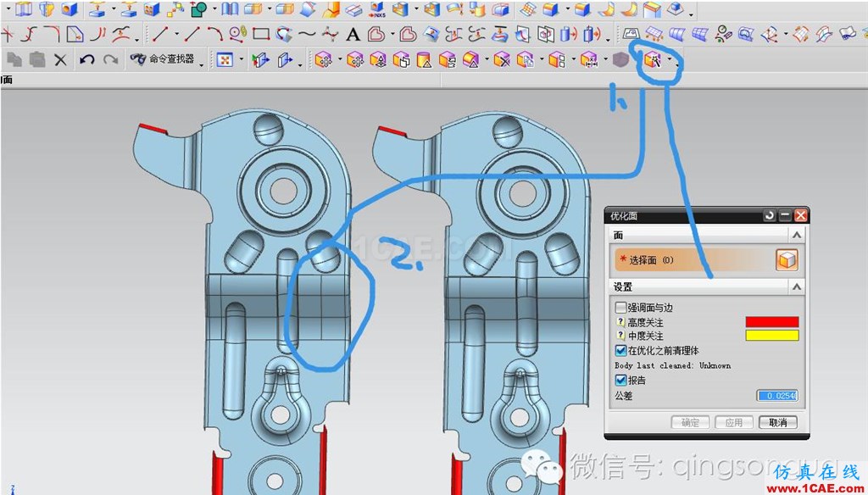Collapse the 设置 section chevron

click(797, 286)
